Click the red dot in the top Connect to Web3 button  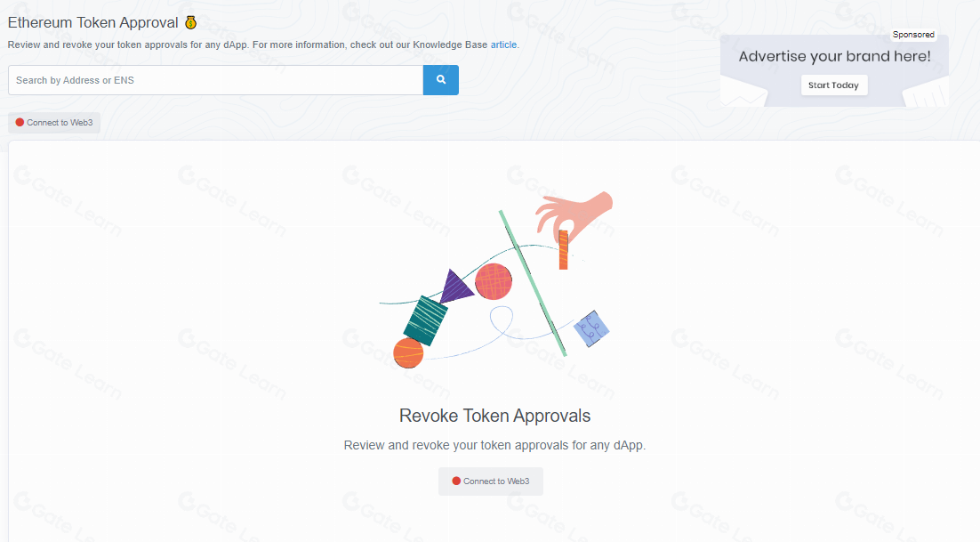pyautogui.click(x=20, y=123)
